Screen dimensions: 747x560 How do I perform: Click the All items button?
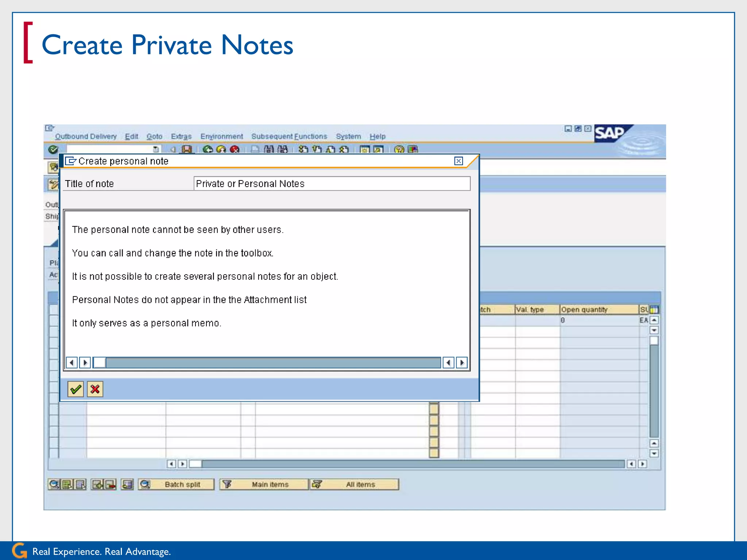tap(355, 485)
